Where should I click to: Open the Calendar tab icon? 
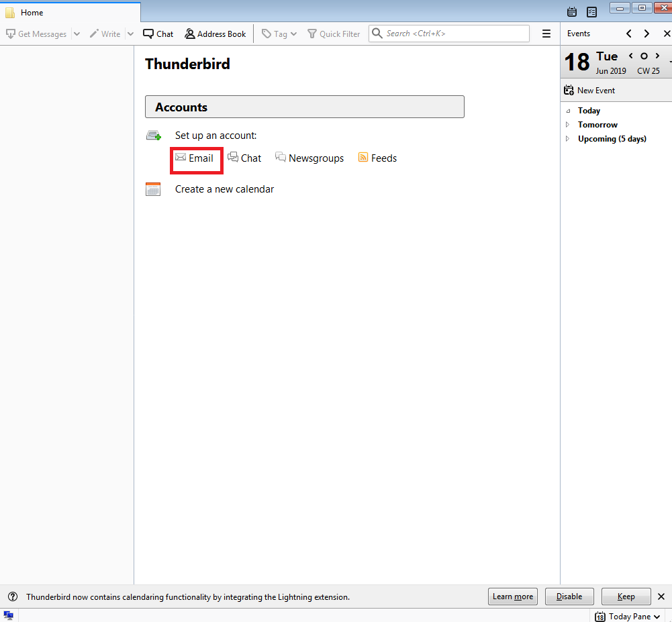(x=572, y=12)
